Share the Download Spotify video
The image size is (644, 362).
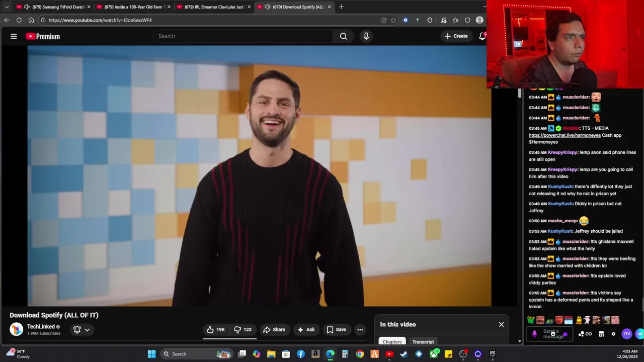(274, 330)
